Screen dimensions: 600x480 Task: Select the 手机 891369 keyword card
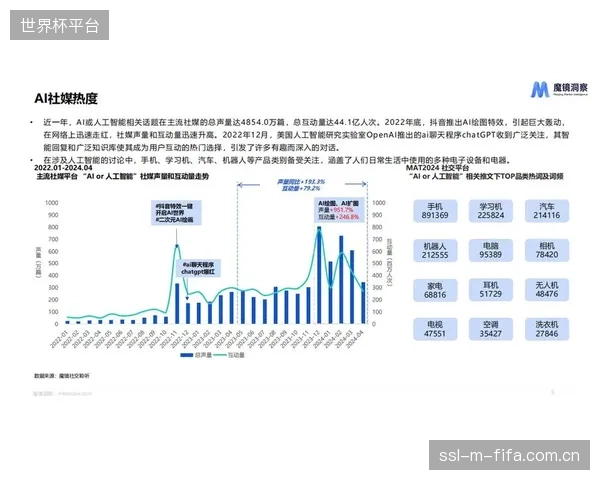(x=435, y=211)
